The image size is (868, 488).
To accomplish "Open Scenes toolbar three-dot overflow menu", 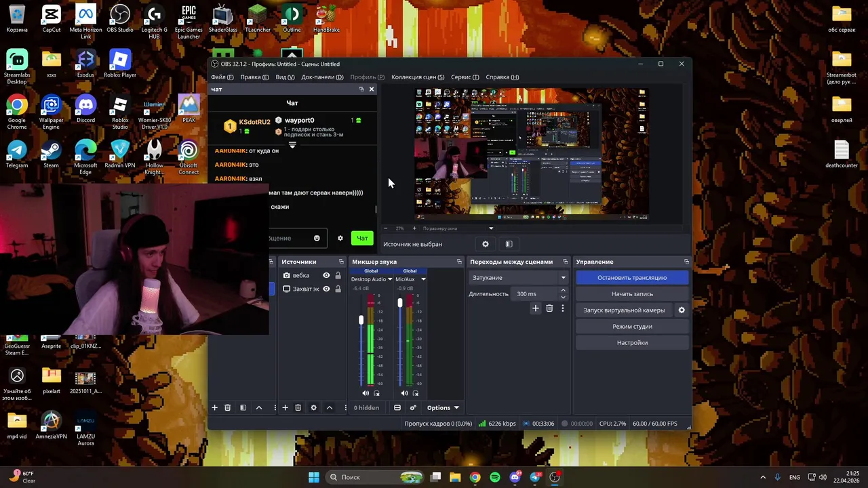I will click(x=275, y=407).
